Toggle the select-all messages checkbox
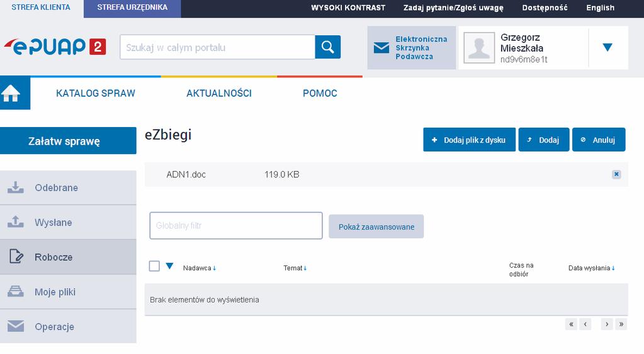Image resolution: width=644 pixels, height=354 pixels. tap(154, 266)
